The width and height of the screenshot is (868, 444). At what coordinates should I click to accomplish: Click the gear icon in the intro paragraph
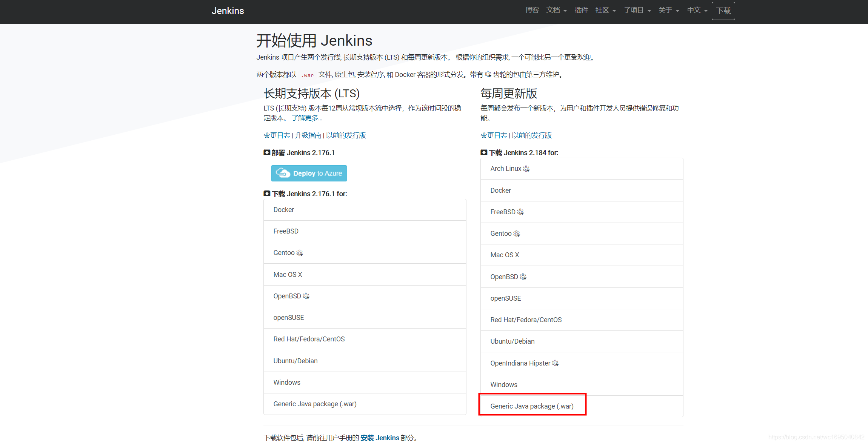click(488, 74)
